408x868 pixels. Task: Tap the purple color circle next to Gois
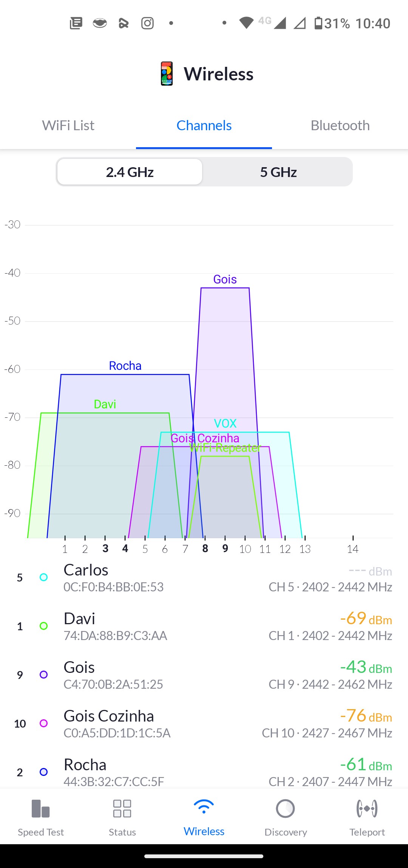click(x=44, y=675)
